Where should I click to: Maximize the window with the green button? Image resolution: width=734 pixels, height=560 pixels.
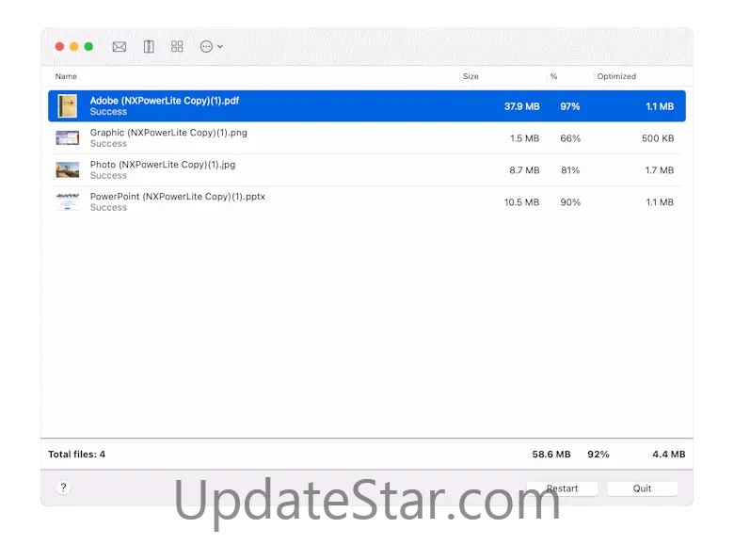(88, 46)
